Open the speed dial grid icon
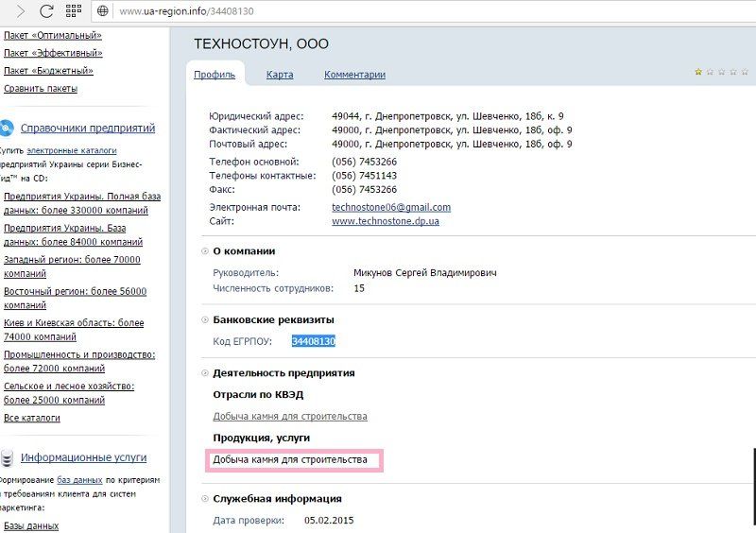Viewport: 756px width, 533px height. [x=75, y=12]
